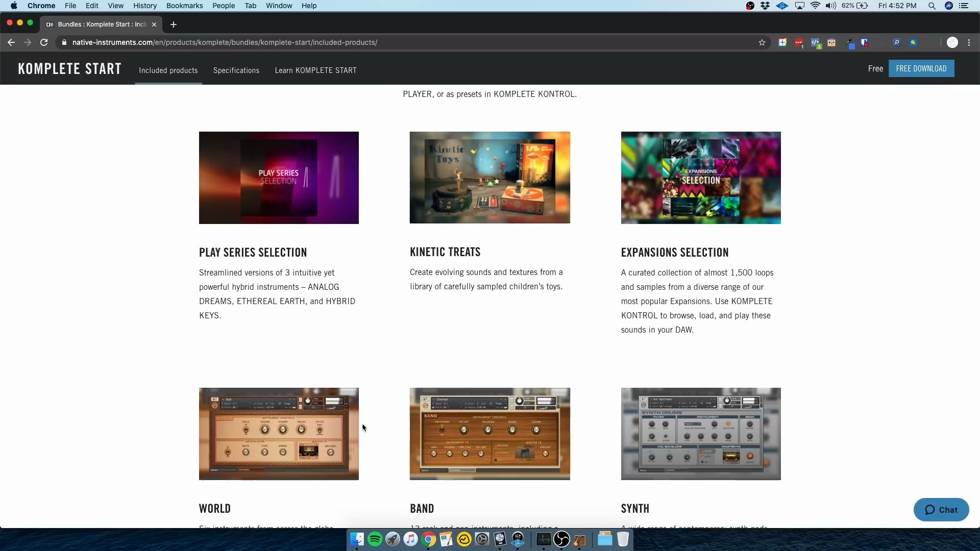The width and height of the screenshot is (980, 551).
Task: Click the KINETIC TREATS heading
Action: coord(445,252)
